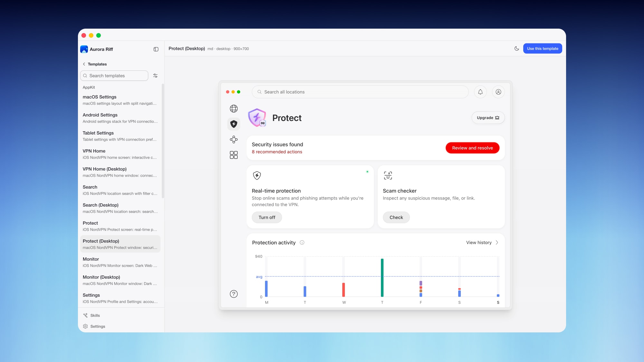Select the Search (Desktop) template
Image resolution: width=644 pixels, height=362 pixels.
tap(120, 208)
